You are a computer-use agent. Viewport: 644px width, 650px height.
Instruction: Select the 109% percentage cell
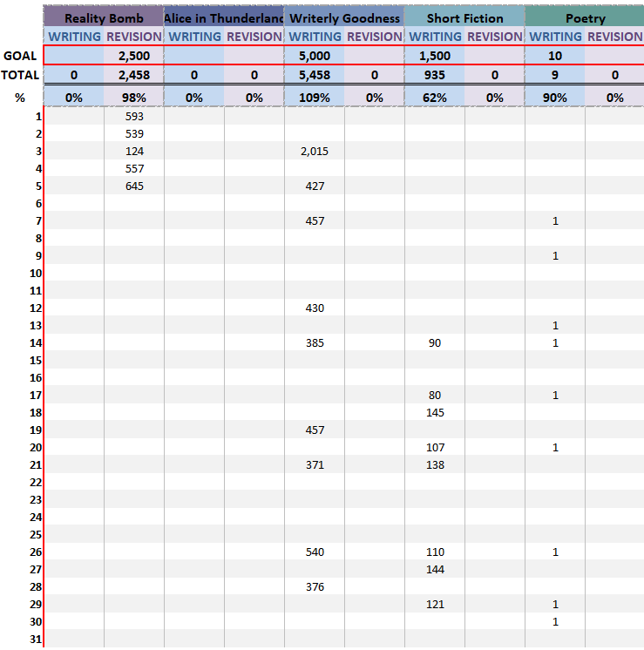[315, 98]
